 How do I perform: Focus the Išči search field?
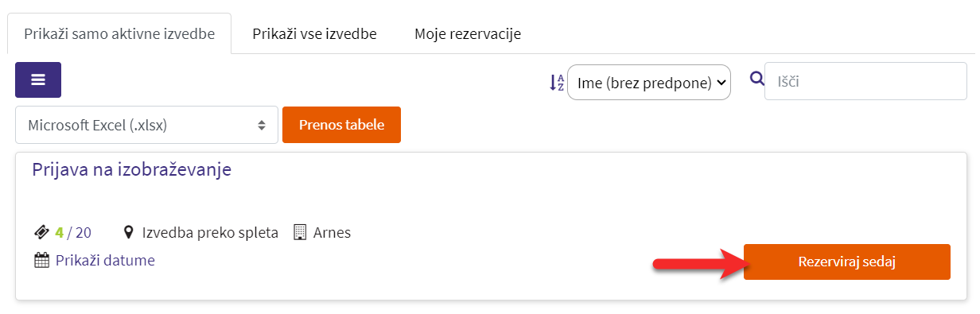pos(865,81)
